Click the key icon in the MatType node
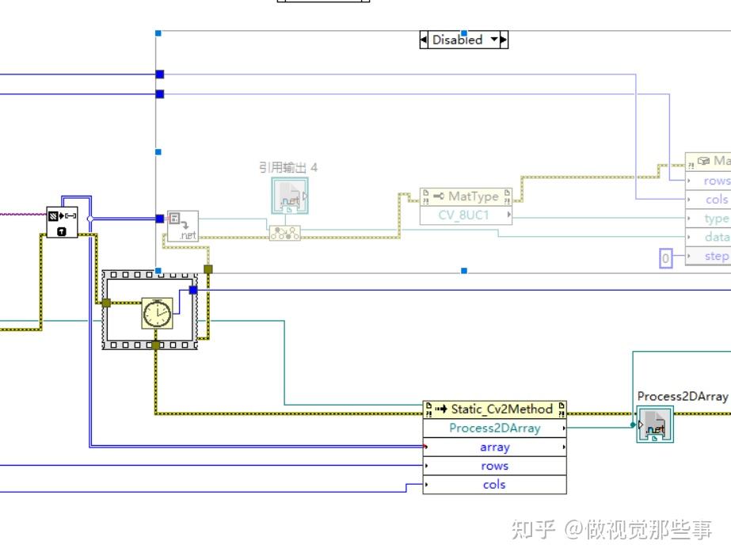The width and height of the screenshot is (731, 560). click(440, 196)
